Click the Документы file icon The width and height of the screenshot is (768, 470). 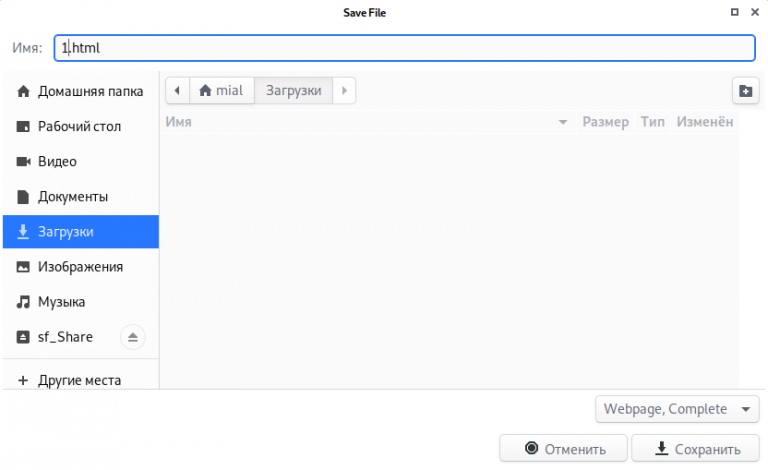coord(23,196)
